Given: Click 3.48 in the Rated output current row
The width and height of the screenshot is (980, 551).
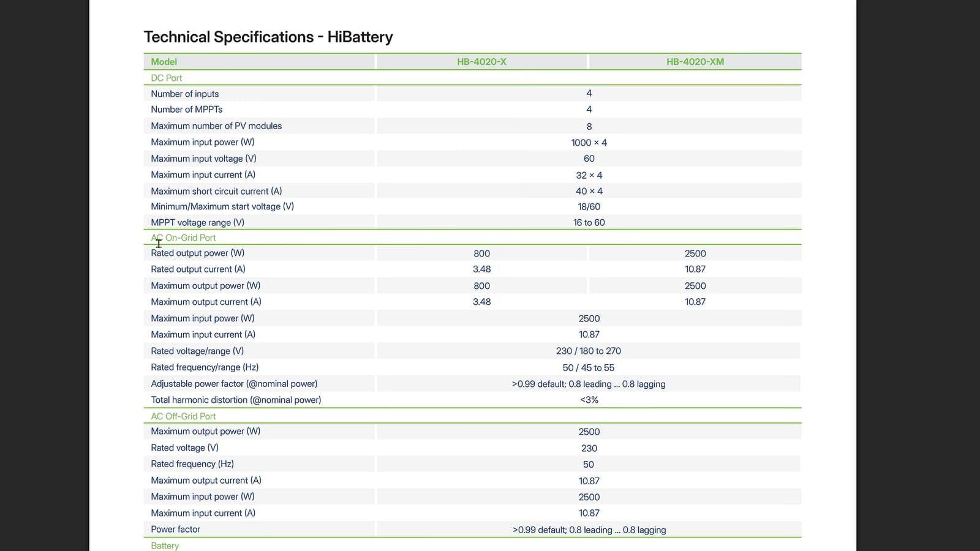Looking at the screenshot, I should tap(482, 269).
